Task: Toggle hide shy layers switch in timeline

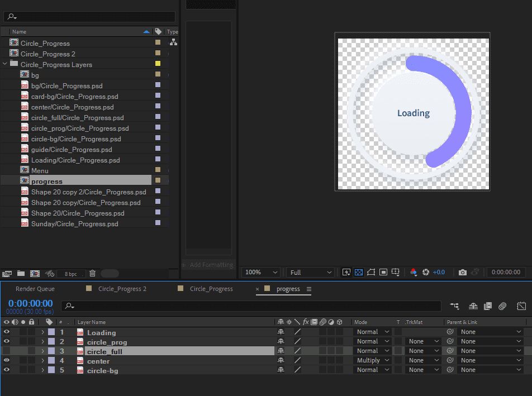Action: click(x=473, y=306)
